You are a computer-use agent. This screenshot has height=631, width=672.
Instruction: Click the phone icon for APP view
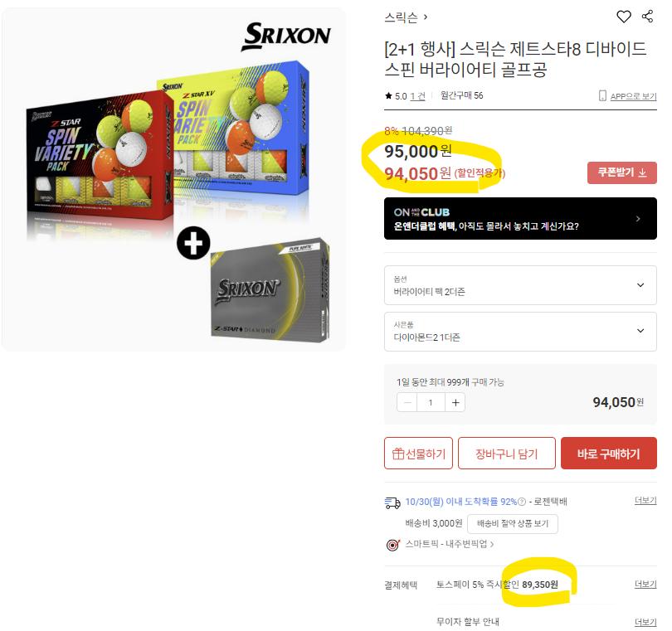pos(602,95)
